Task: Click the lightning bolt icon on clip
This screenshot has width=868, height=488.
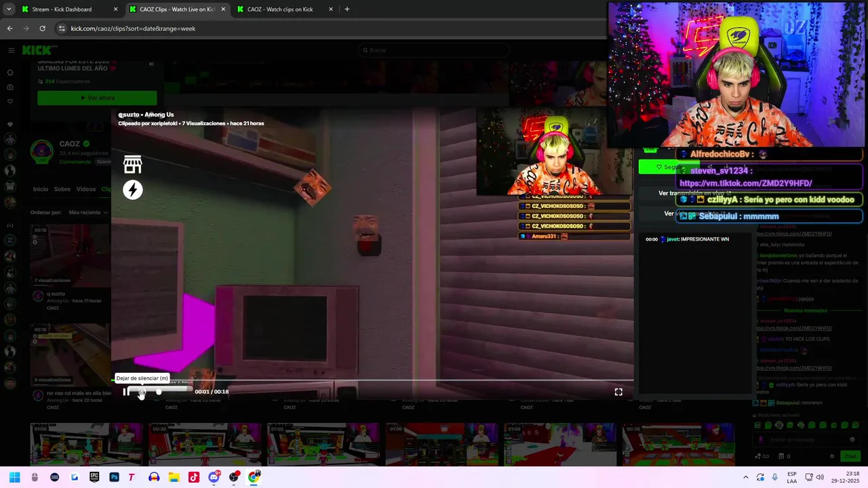Action: point(133,190)
